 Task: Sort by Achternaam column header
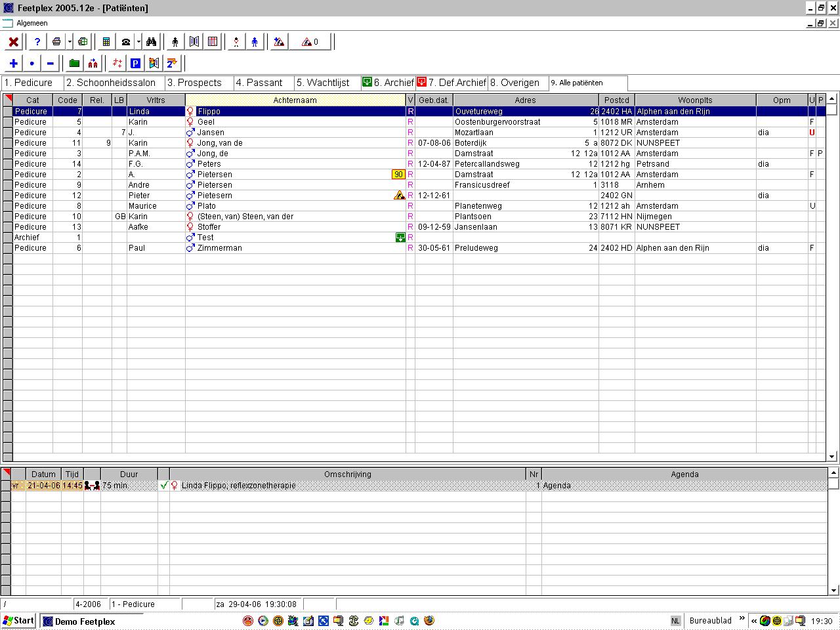point(295,100)
